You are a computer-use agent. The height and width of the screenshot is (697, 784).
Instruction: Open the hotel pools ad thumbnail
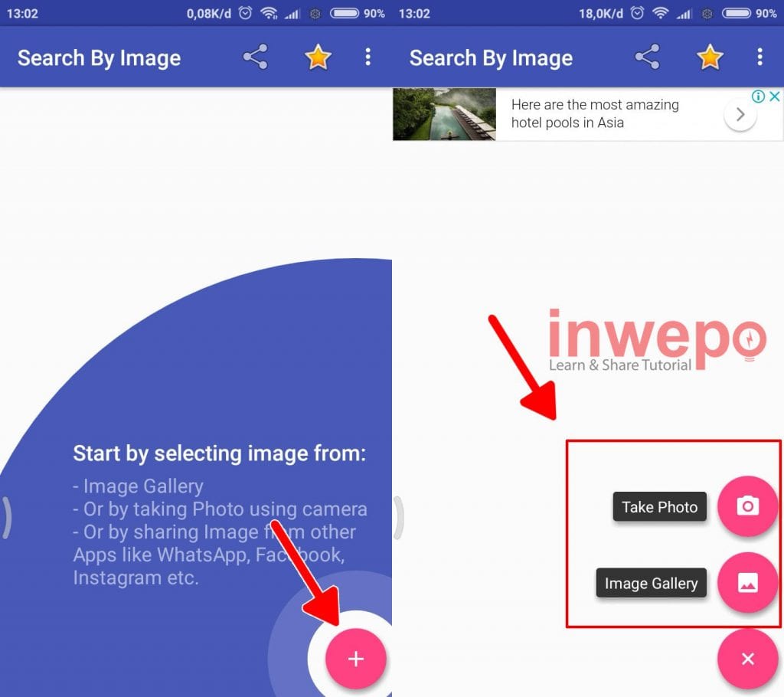coord(445,114)
